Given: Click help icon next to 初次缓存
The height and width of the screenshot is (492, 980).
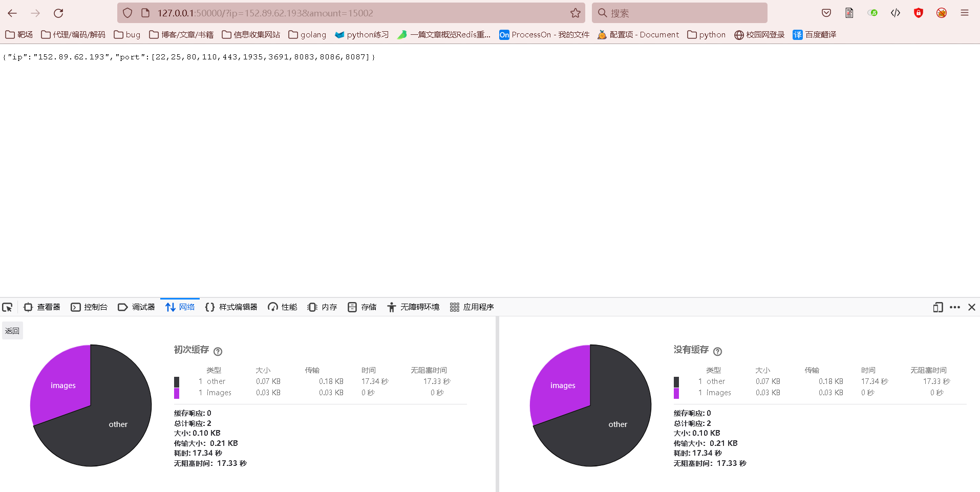Looking at the screenshot, I should pos(218,352).
